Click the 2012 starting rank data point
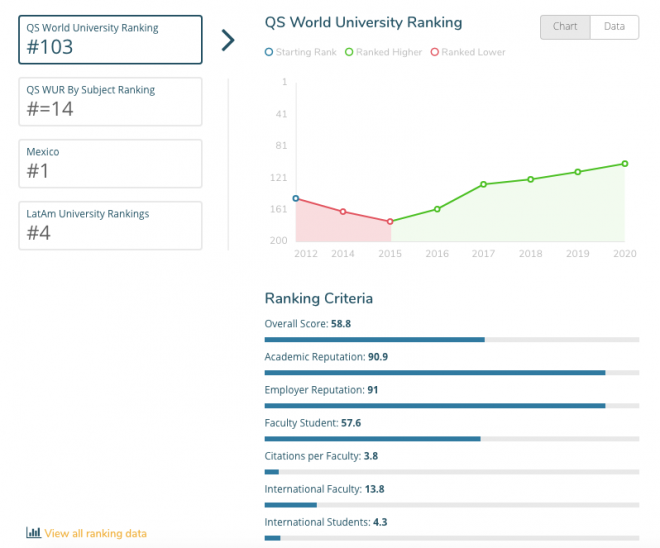660x548 pixels. [296, 198]
